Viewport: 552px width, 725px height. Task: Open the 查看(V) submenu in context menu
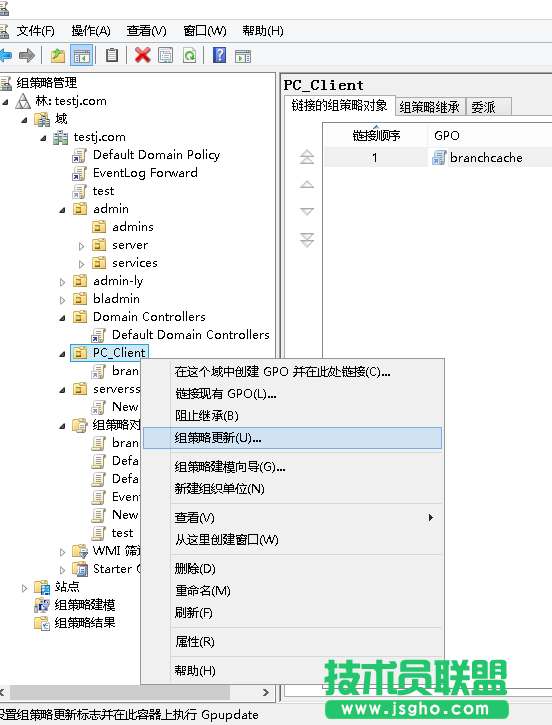coord(292,518)
